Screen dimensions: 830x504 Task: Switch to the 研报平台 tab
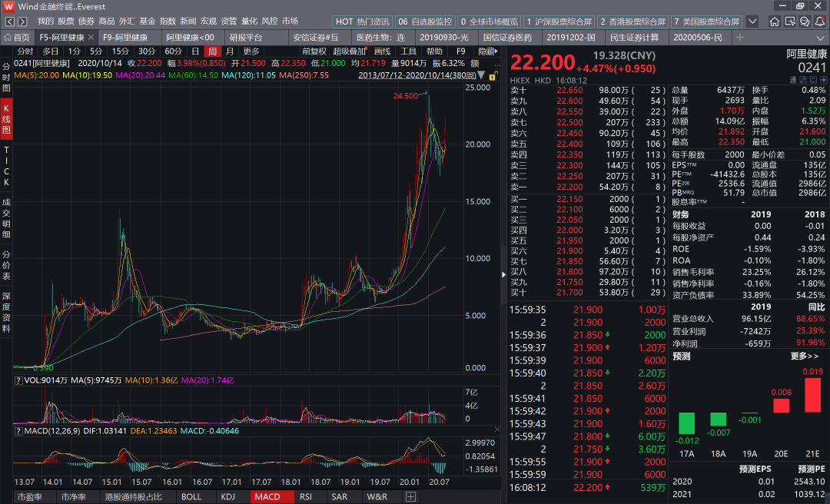(246, 38)
